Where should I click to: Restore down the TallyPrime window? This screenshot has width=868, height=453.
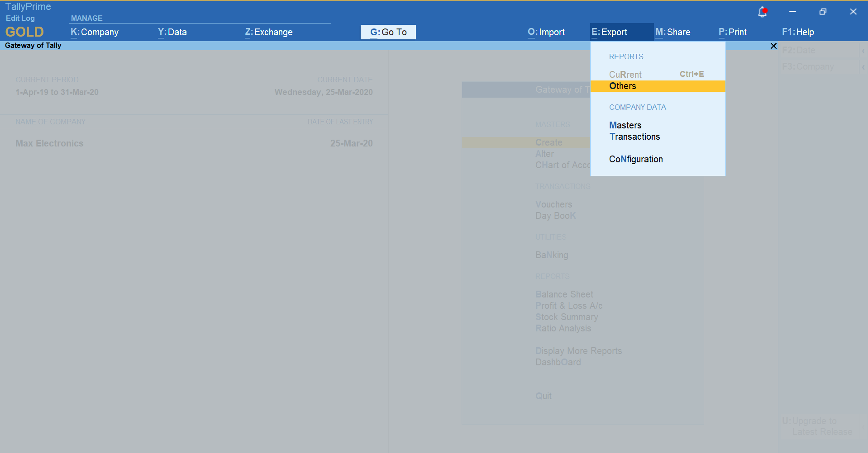coord(823,12)
